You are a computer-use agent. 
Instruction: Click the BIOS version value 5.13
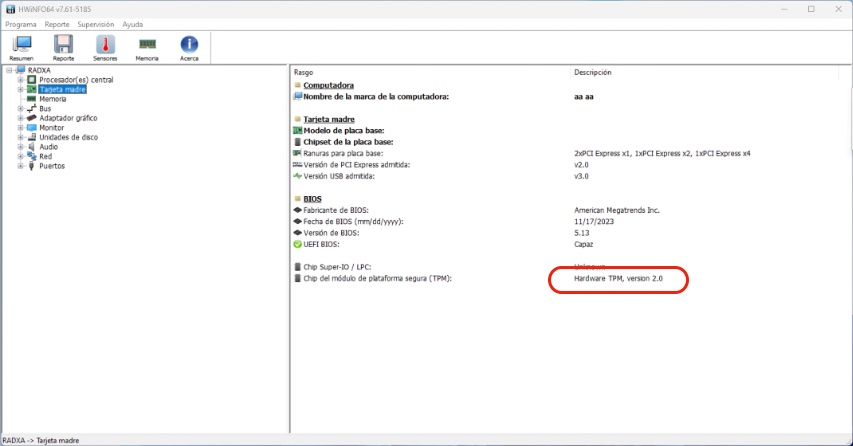tap(582, 233)
